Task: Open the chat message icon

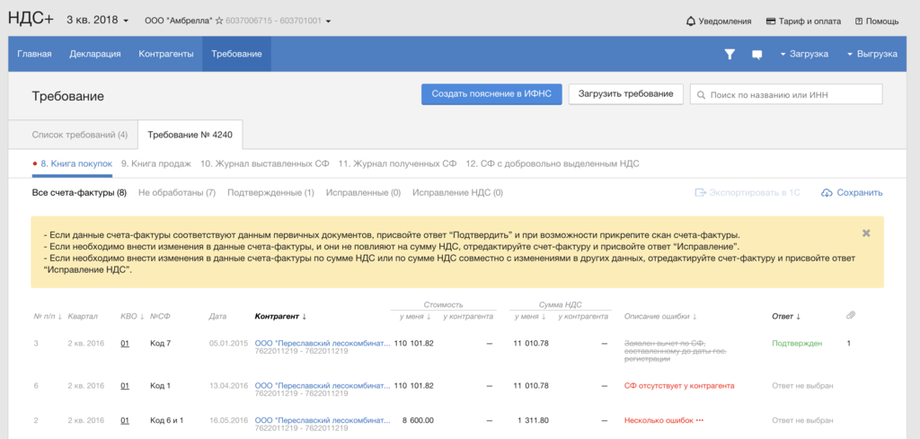Action: pos(757,54)
